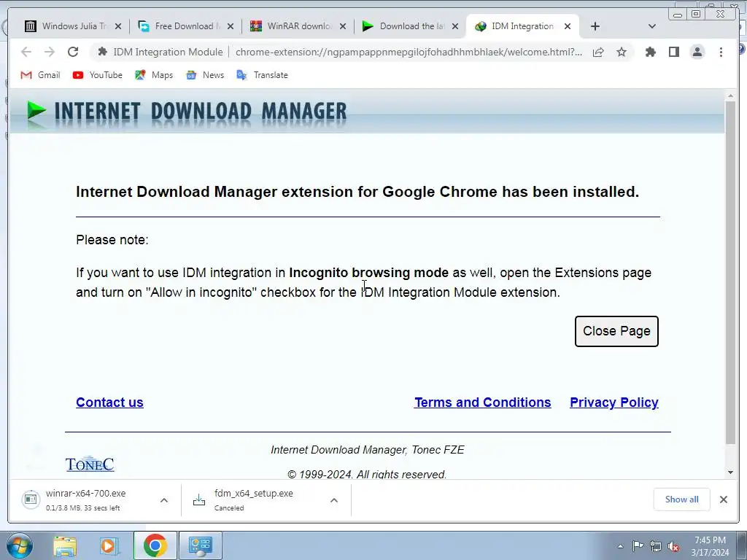The width and height of the screenshot is (747, 560).
Task: Open the News bookmark
Action: click(205, 75)
